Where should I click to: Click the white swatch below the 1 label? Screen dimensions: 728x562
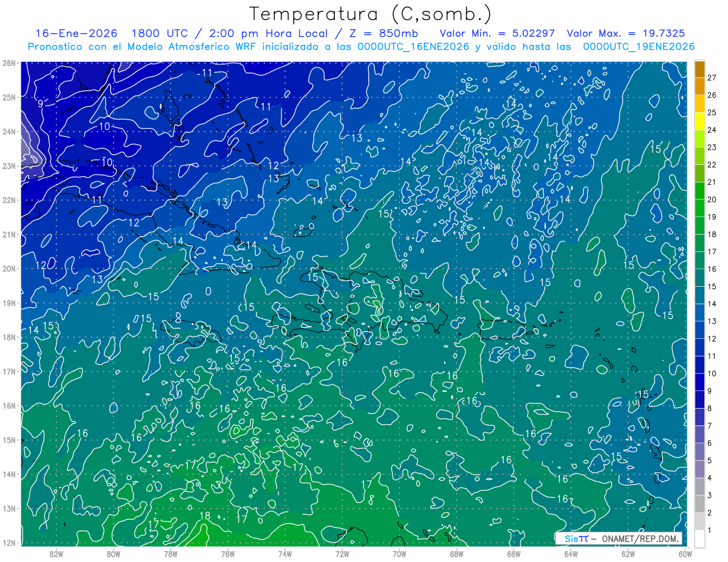699,538
